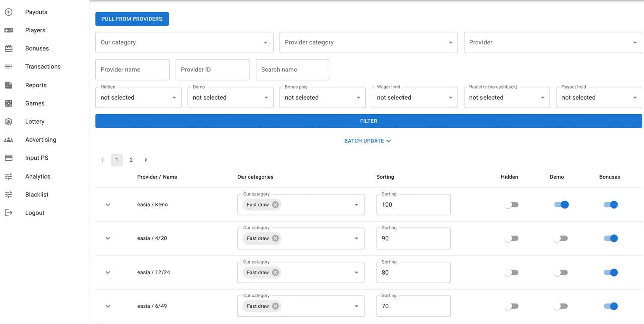The width and height of the screenshot is (644, 324).
Task: Go to Blacklist in the sidebar
Action: [37, 195]
